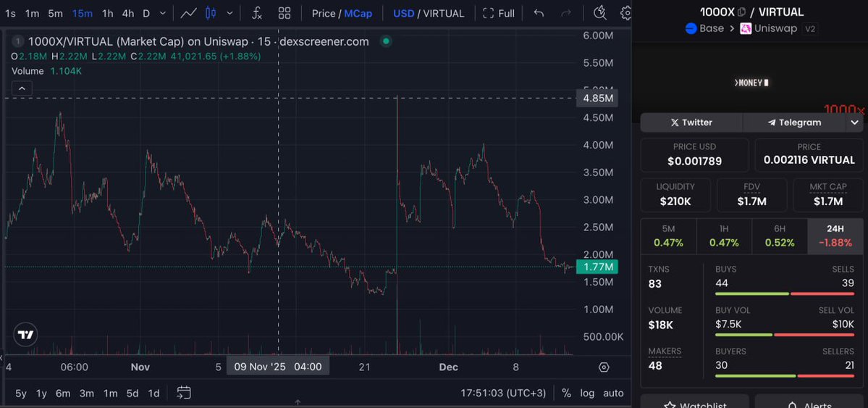Screen dimensions: 868x408
Task: Click the Base chain link
Action: coord(704,28)
